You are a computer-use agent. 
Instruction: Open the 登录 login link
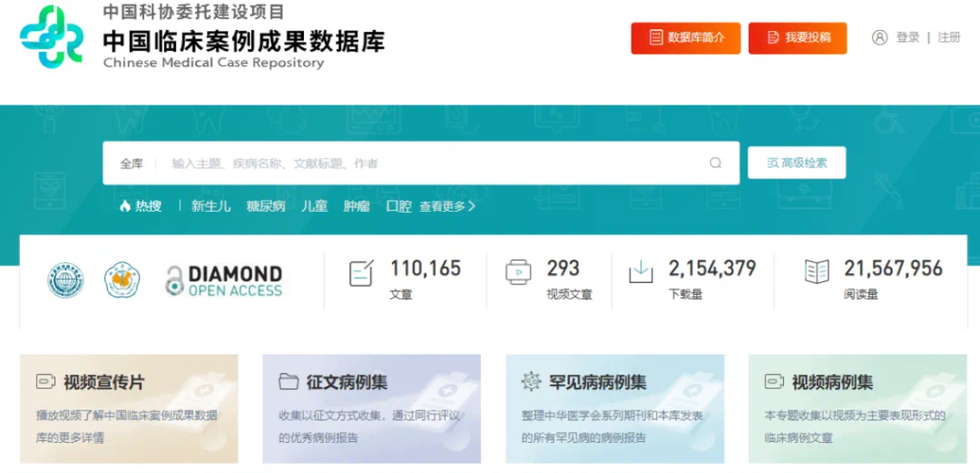click(x=908, y=38)
